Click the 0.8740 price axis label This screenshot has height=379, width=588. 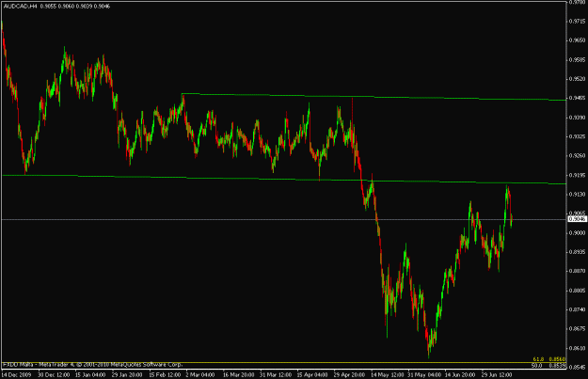click(x=578, y=309)
